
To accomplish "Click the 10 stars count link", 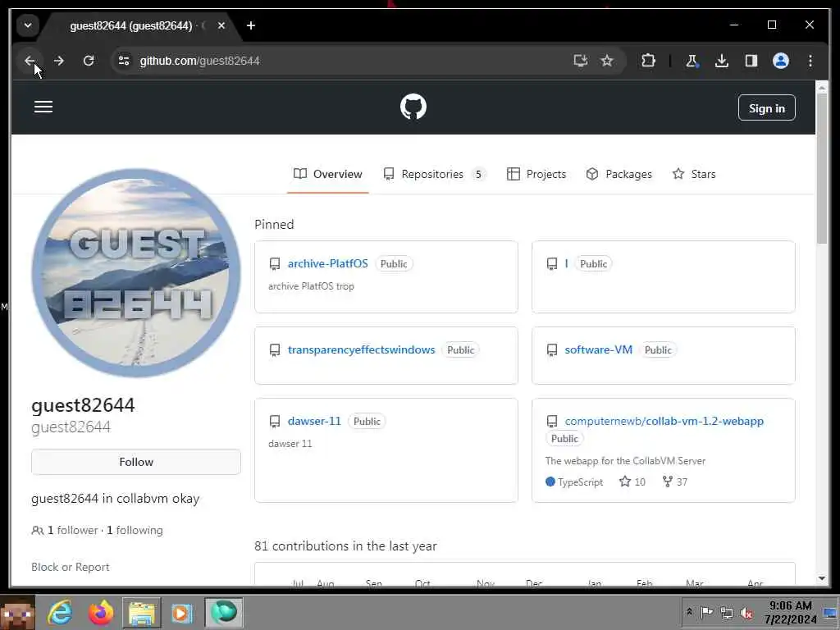I will [632, 482].
